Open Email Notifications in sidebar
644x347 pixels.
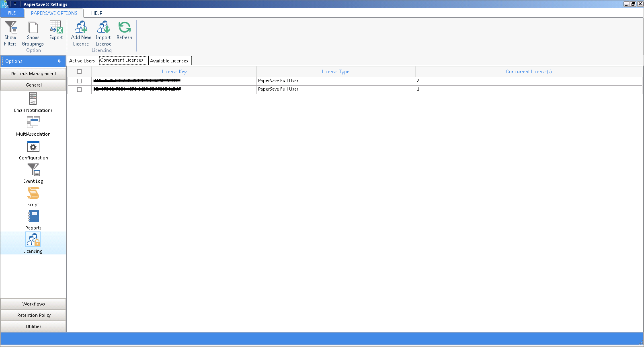point(33,99)
